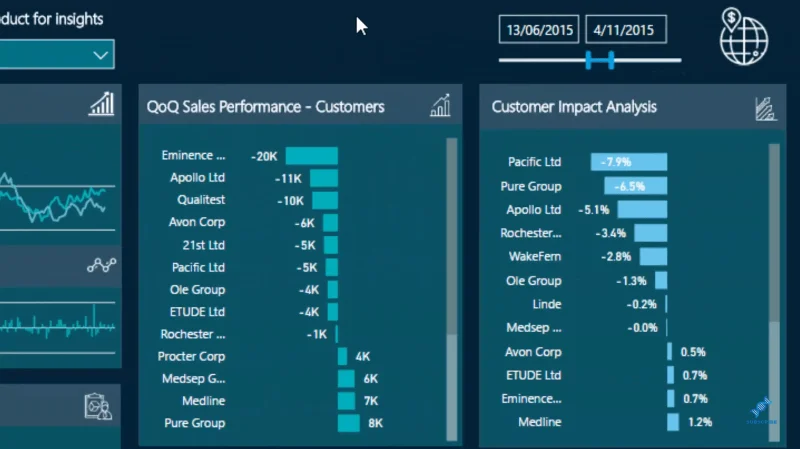Image resolution: width=800 pixels, height=449 pixels.
Task: Click Medsep label in Impact Analysis
Action: pos(534,328)
